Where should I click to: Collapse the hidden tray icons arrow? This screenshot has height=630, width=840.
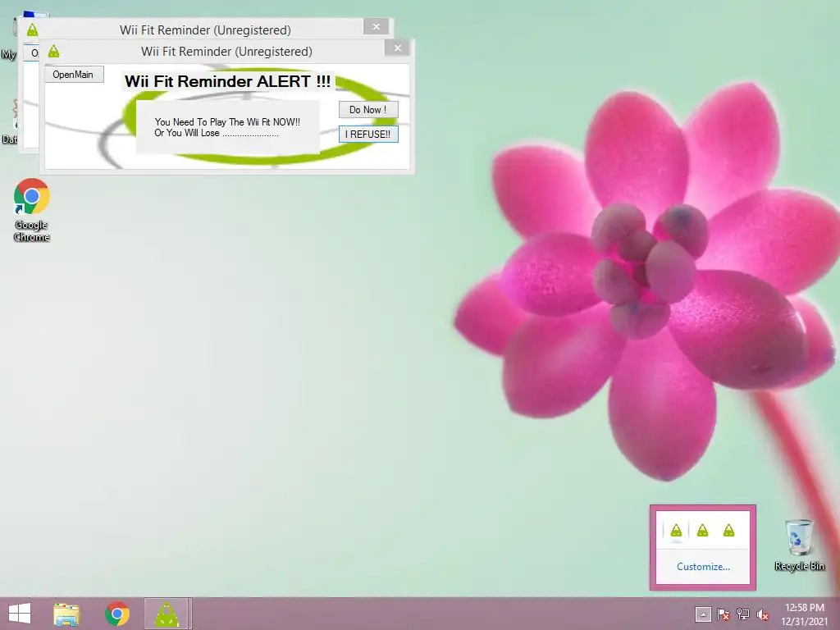pyautogui.click(x=703, y=614)
